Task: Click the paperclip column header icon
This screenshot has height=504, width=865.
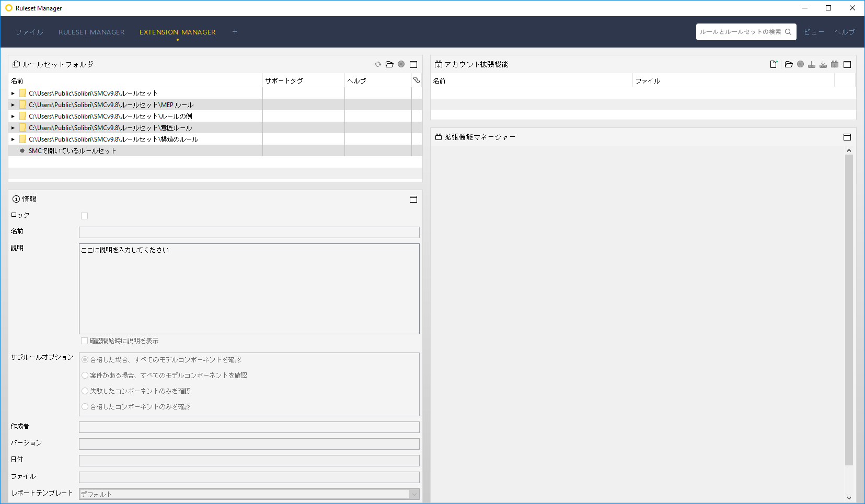Action: 417,80
